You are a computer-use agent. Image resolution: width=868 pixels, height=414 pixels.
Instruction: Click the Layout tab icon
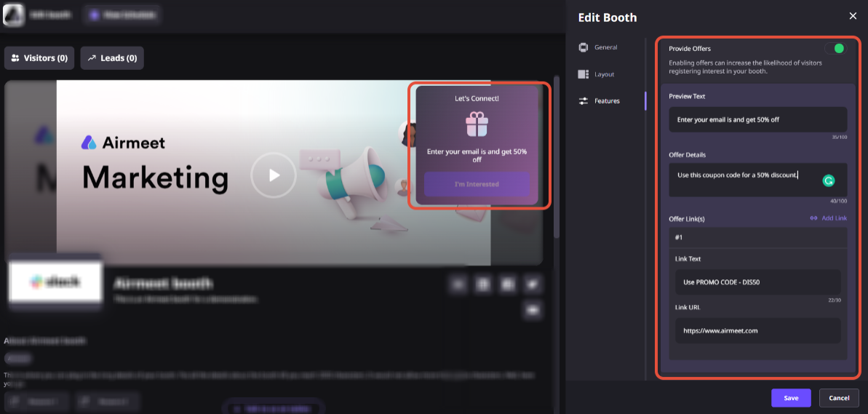tap(583, 74)
